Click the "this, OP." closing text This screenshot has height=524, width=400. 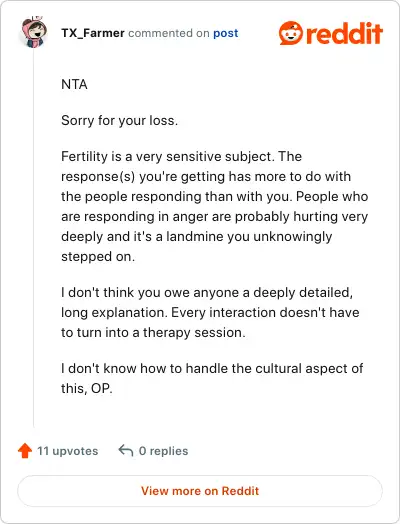(87, 388)
